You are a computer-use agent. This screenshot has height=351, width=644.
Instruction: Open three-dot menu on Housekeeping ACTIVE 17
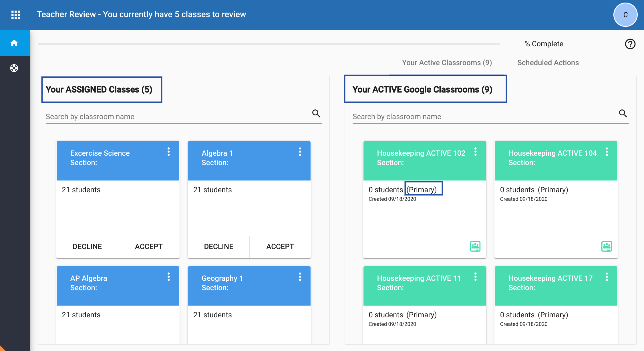pyautogui.click(x=607, y=277)
